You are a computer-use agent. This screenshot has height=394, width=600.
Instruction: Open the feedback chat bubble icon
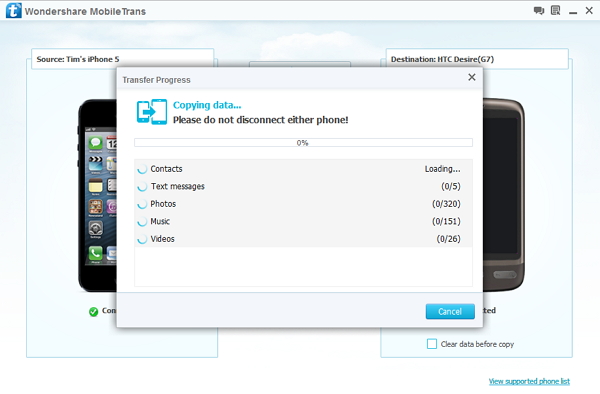[539, 11]
